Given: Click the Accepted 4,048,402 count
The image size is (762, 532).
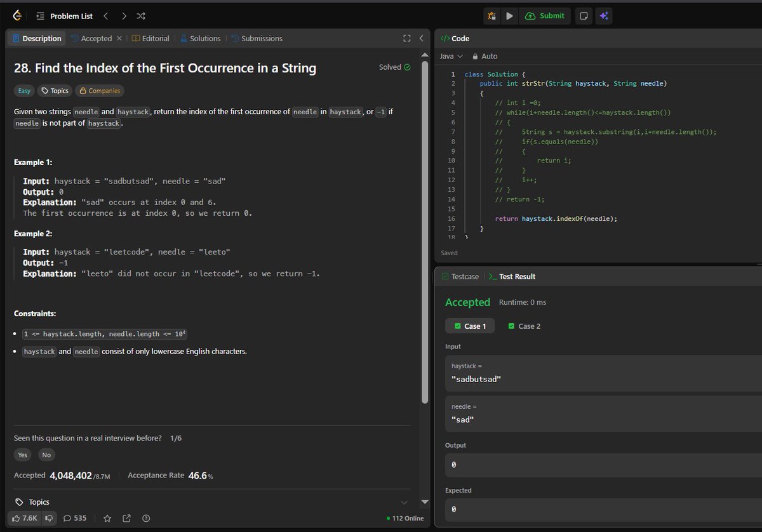Looking at the screenshot, I should pos(70,475).
